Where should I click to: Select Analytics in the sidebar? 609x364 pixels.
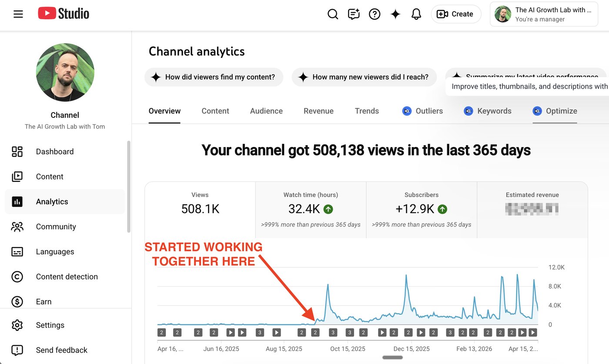65,201
